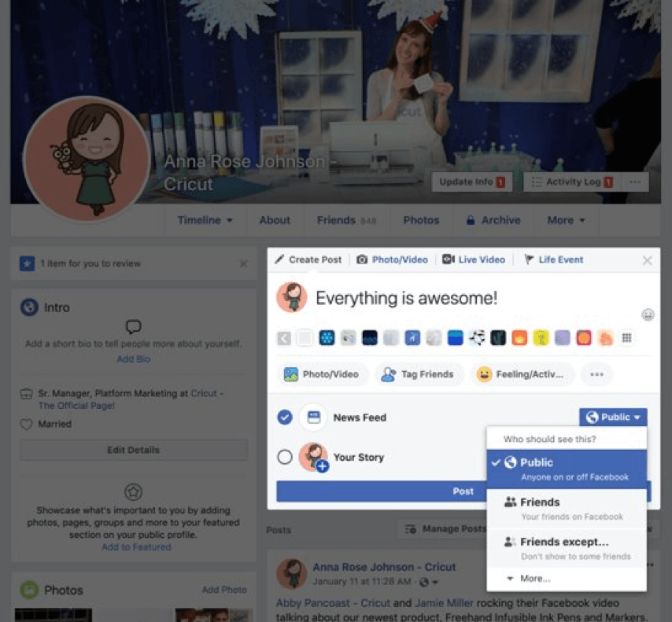Click the Tag Friends person icon

[388, 374]
